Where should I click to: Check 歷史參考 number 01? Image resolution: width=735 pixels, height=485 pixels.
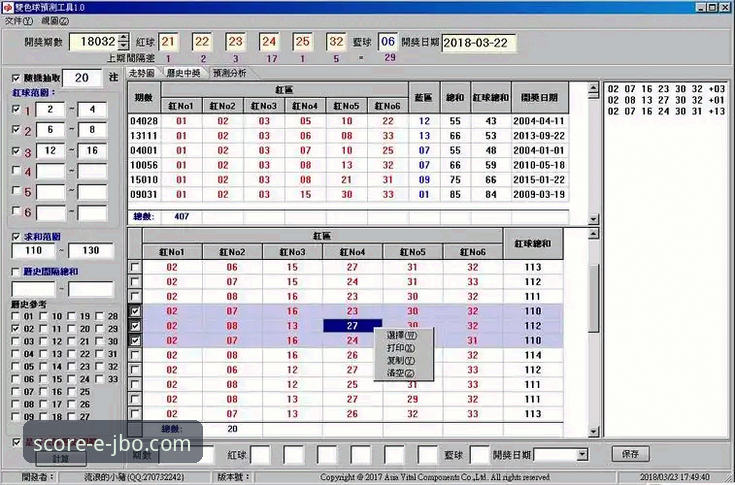click(15, 316)
